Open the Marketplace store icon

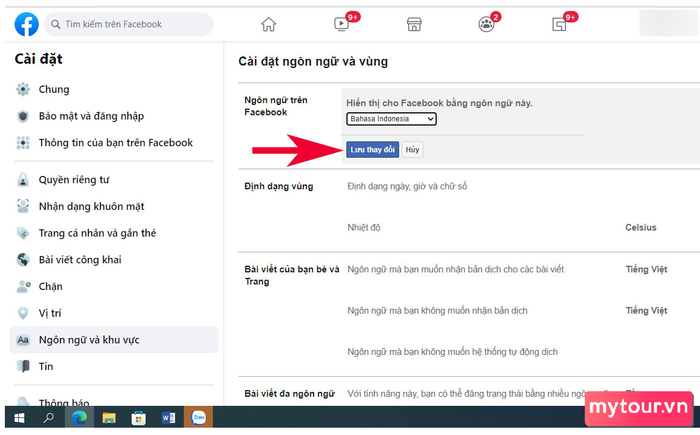tap(414, 24)
